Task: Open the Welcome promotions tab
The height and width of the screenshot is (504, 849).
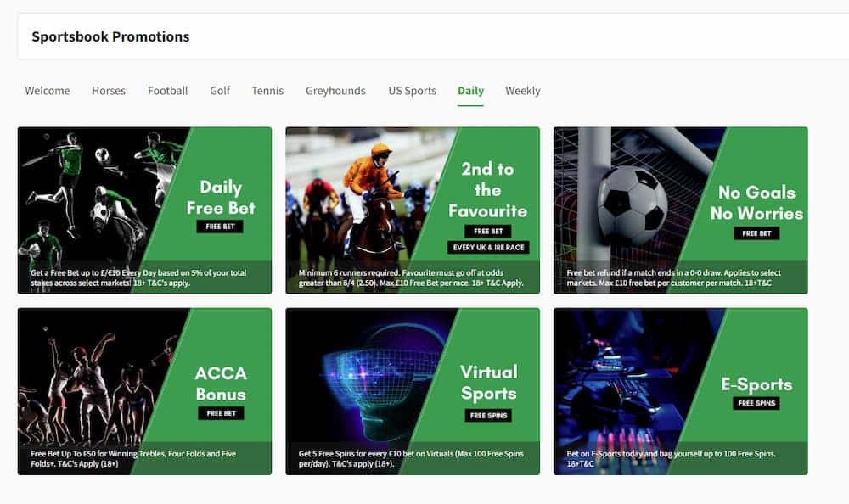Action: 47,91
